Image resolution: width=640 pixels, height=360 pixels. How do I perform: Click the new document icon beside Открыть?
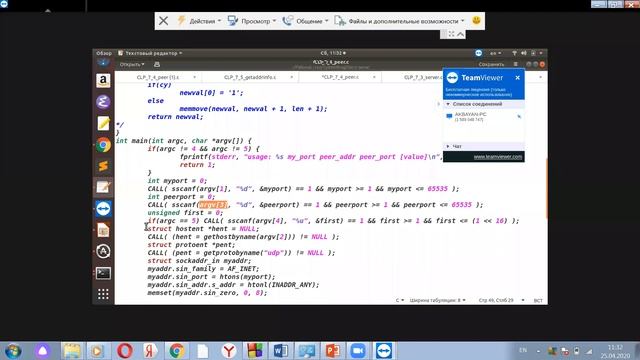tap(157, 64)
